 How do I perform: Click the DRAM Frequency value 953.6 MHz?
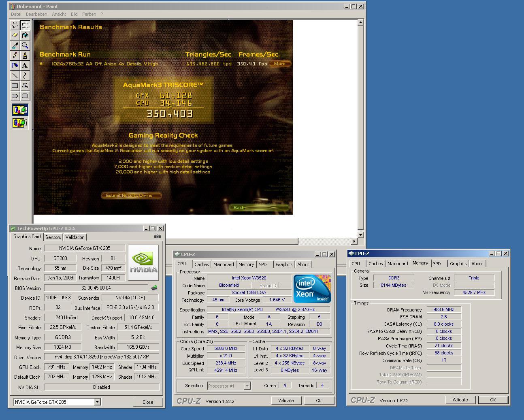(x=444, y=309)
